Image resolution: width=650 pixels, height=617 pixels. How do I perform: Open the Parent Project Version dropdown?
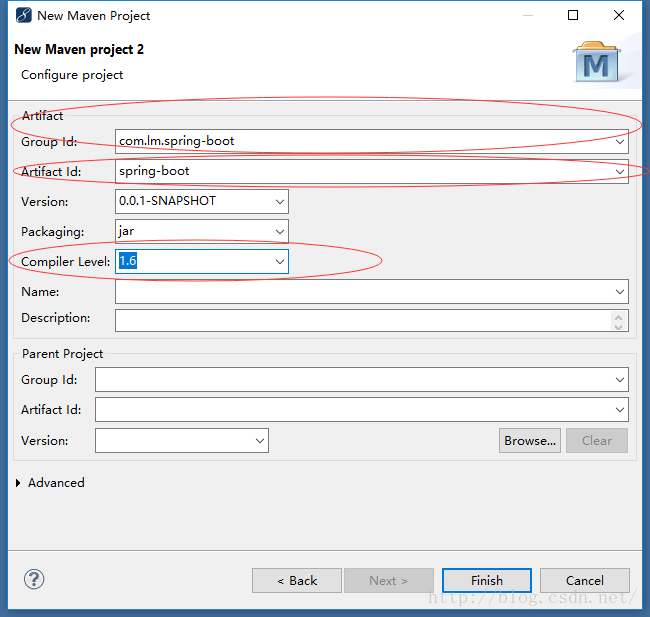(x=260, y=440)
